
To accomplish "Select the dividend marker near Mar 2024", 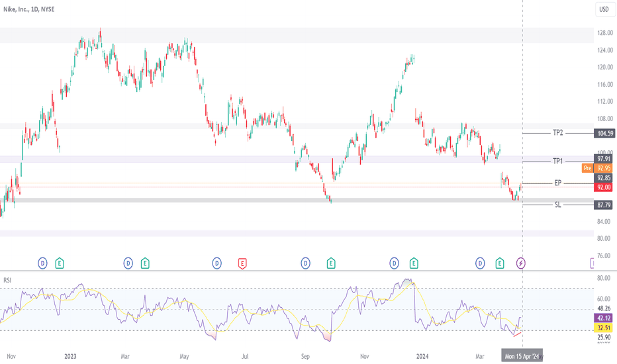I will point(480,263).
